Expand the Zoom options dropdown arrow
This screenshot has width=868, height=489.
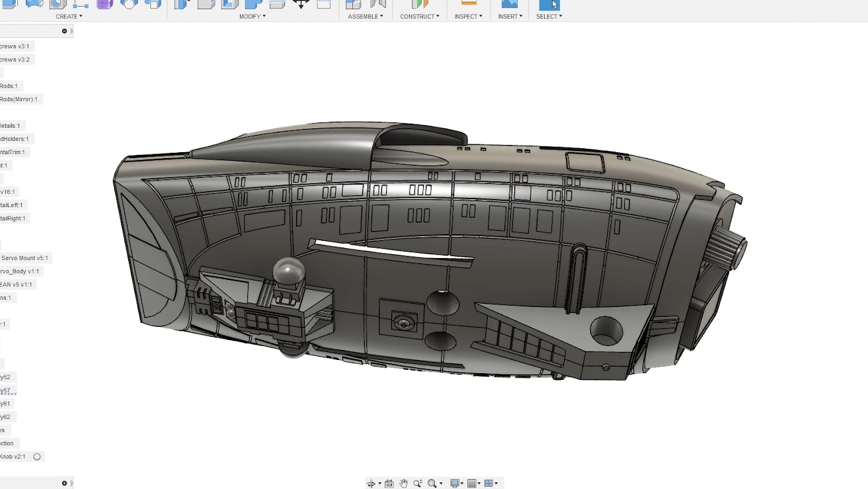point(441,484)
